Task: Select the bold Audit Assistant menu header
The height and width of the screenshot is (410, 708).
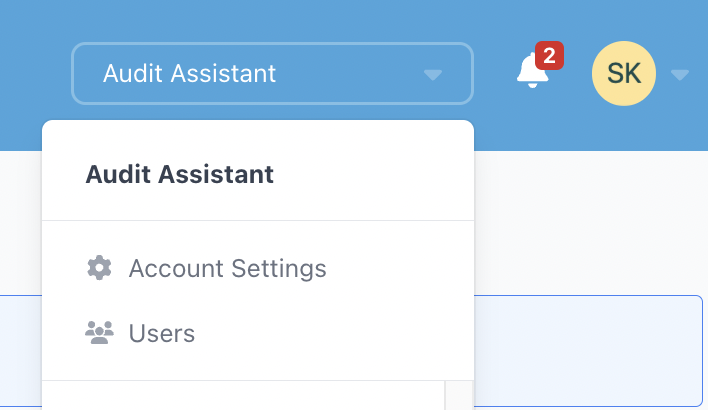Action: tap(180, 174)
